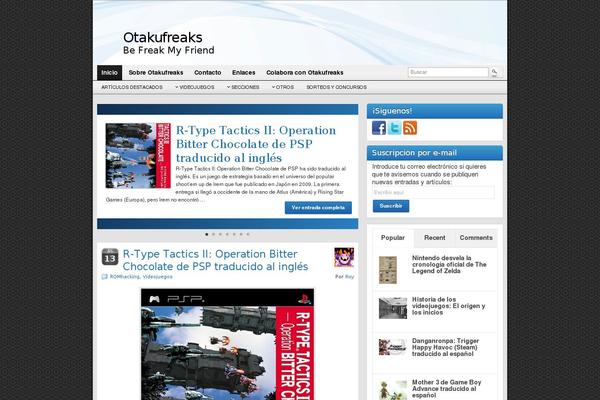Click author Roy's avatar image

tap(344, 258)
